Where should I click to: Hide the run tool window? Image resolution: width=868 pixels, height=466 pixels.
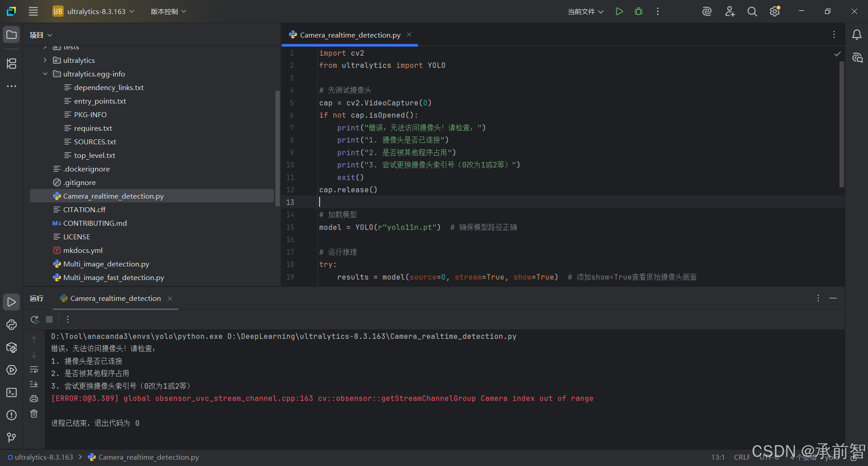[x=833, y=298]
